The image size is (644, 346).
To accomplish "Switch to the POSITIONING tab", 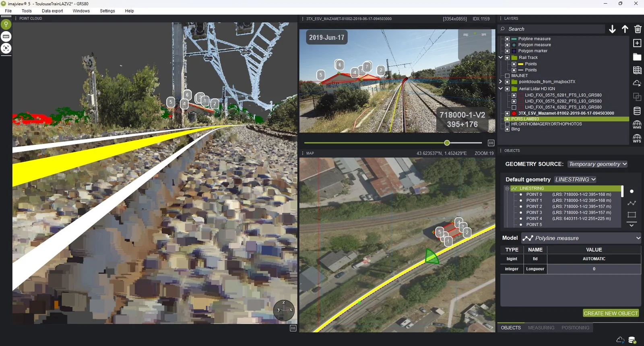I will tap(576, 328).
